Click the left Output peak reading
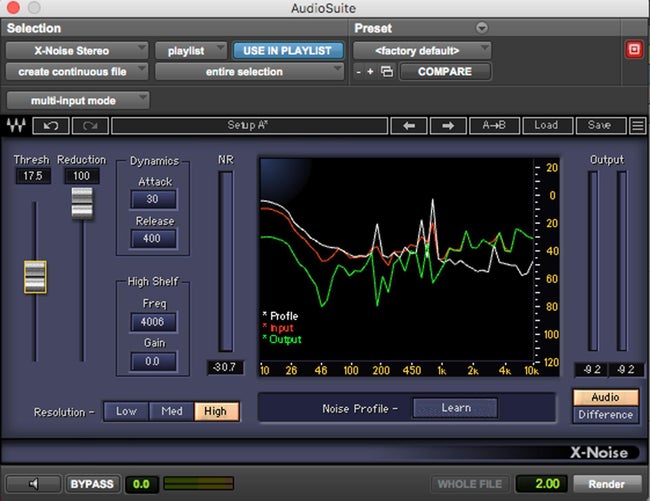 click(x=591, y=369)
